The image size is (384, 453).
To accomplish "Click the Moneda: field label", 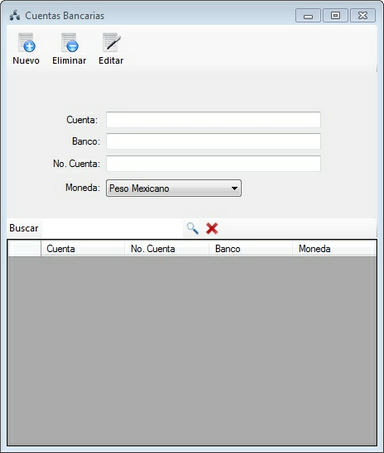I will 83,188.
